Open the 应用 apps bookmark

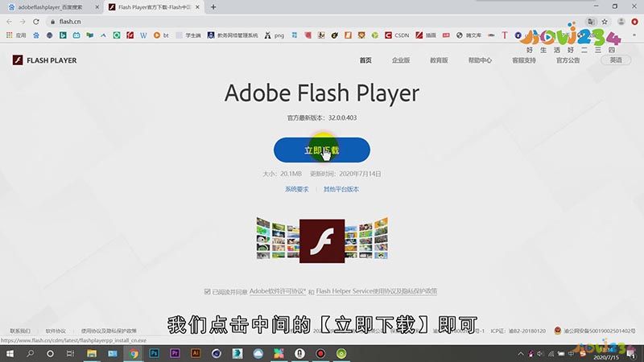pos(16,35)
